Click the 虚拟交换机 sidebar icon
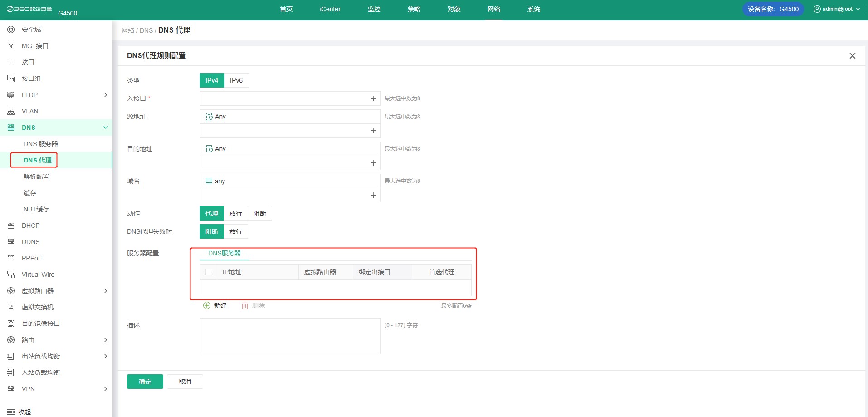Viewport: 868px width, 417px height. tap(11, 307)
